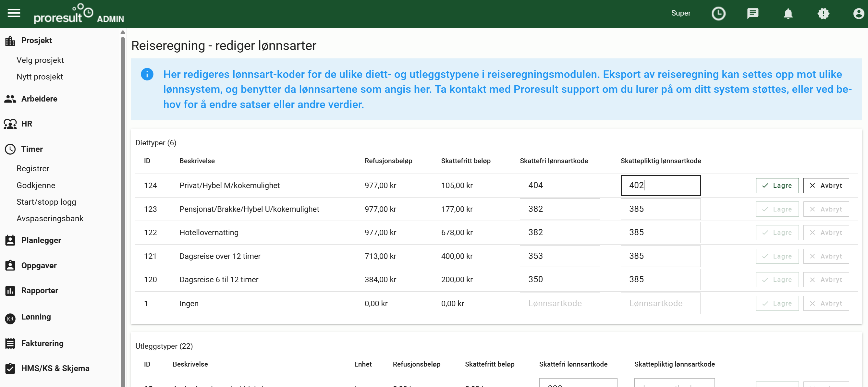
Task: Click the clock timer icon in header
Action: click(x=718, y=14)
